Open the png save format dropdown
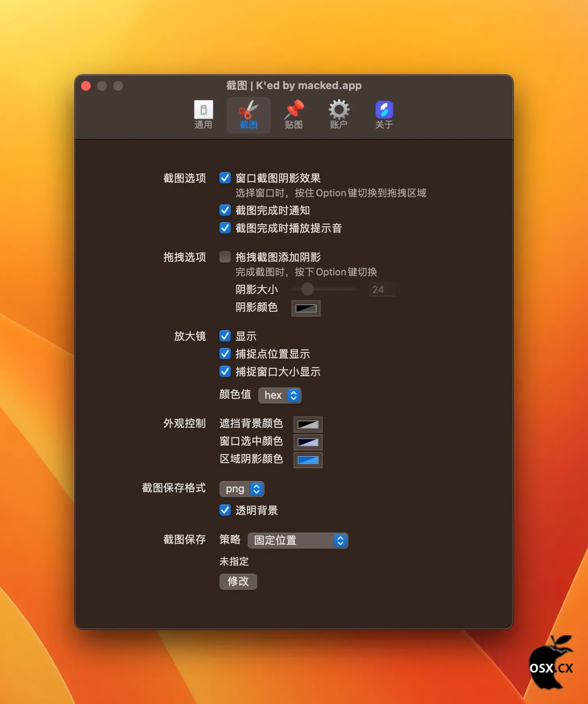 242,489
